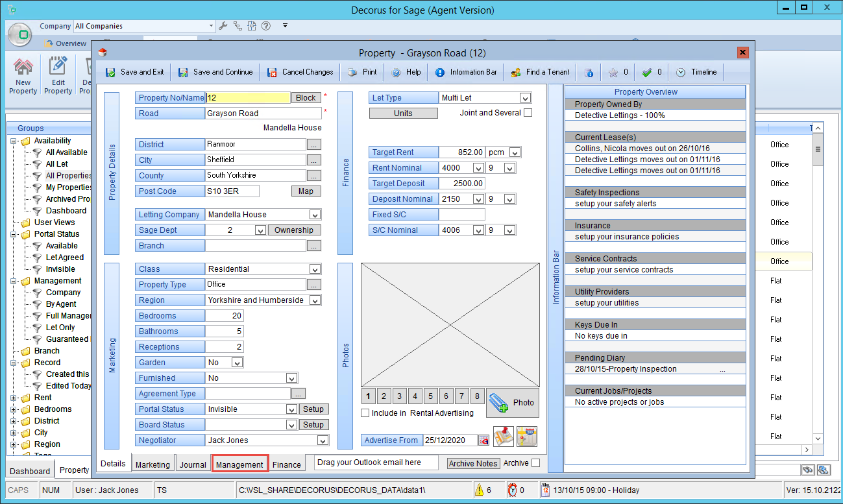
Task: Select photo slot number 3
Action: click(399, 396)
